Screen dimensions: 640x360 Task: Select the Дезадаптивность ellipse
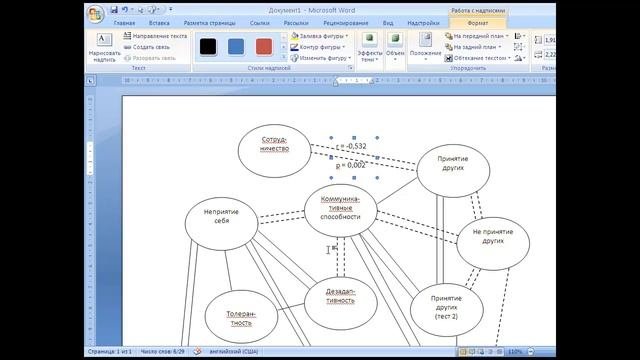click(340, 303)
